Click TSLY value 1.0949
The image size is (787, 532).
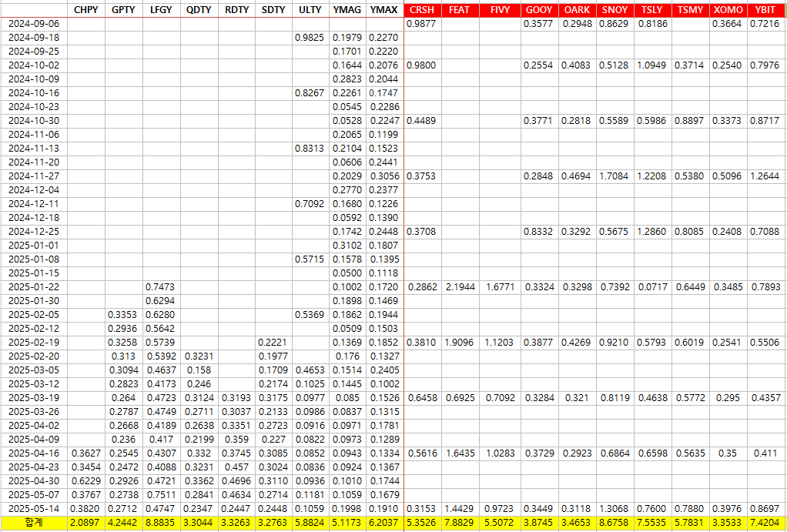click(x=652, y=65)
